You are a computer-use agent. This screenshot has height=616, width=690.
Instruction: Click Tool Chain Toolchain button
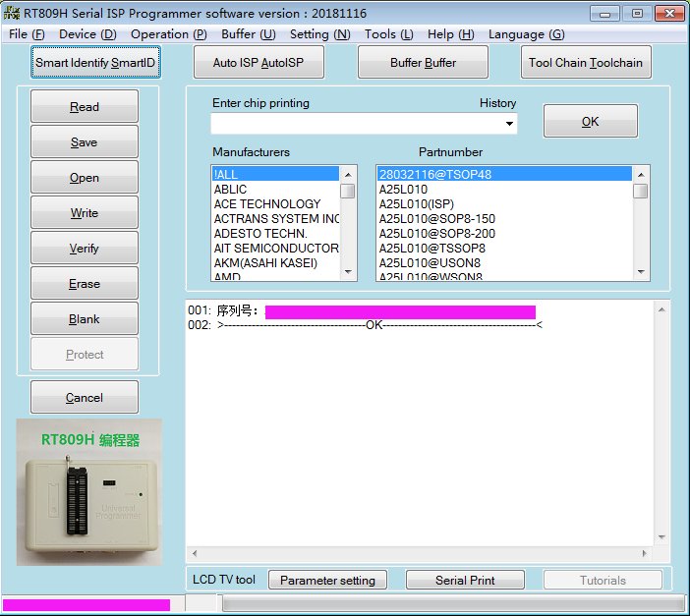586,63
